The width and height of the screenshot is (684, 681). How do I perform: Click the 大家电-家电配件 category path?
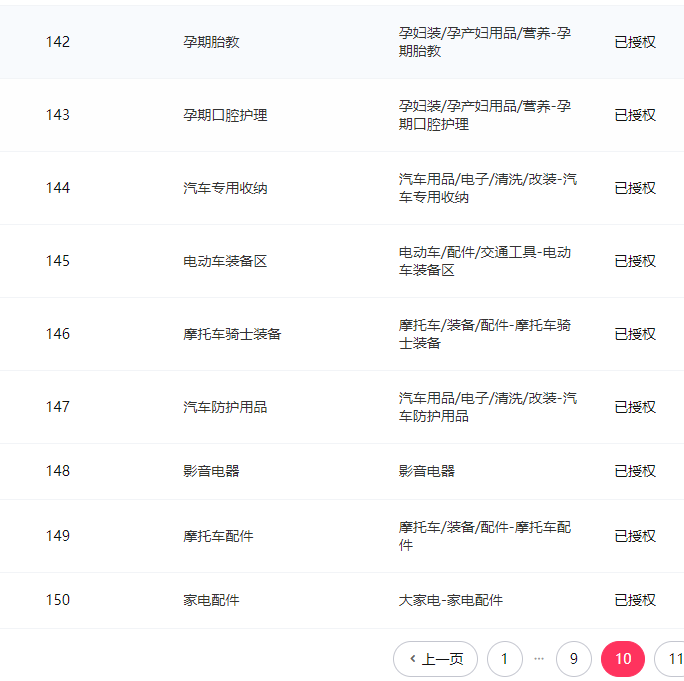click(x=450, y=600)
